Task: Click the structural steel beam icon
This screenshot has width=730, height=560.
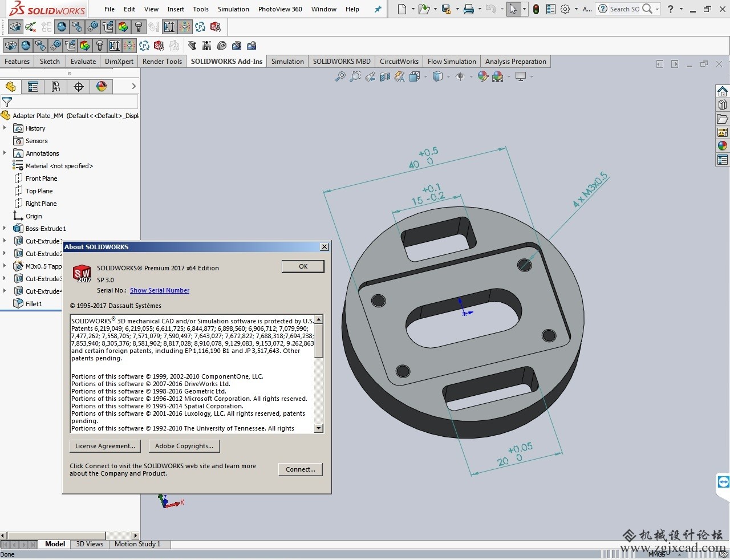Action: (192, 46)
